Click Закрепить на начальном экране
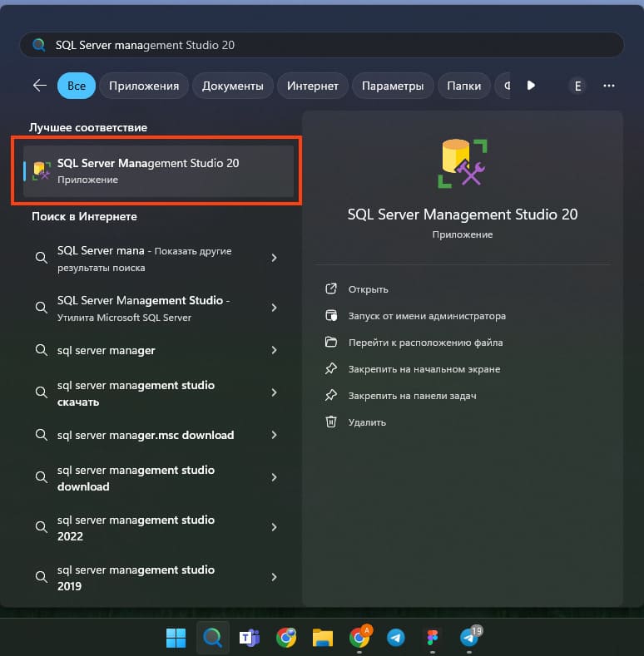This screenshot has height=656, width=644. (x=424, y=369)
